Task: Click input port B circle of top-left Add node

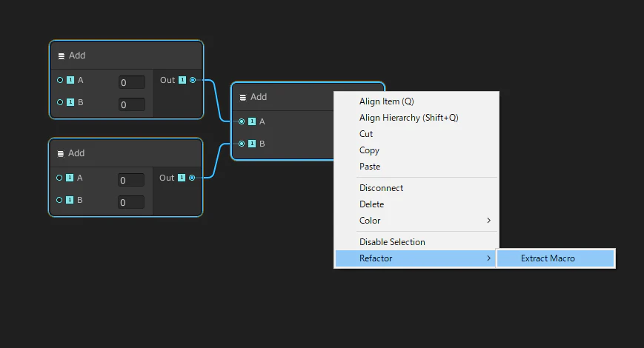Action: click(60, 102)
